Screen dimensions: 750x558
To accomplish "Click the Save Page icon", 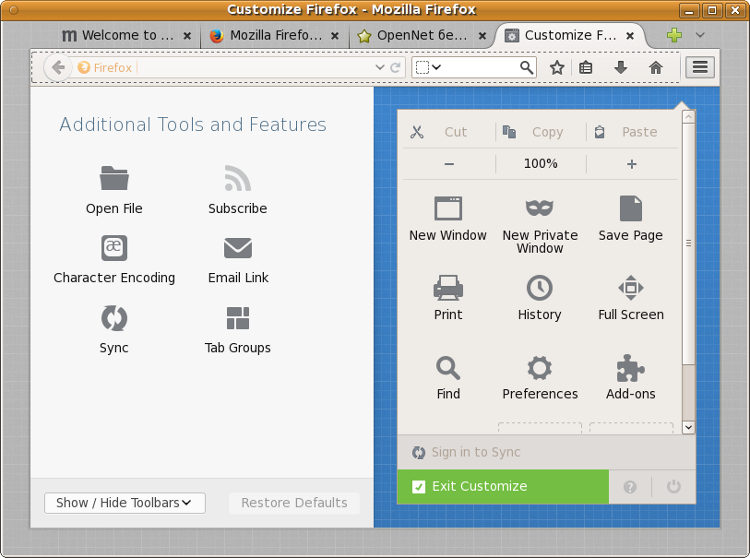I will (x=630, y=208).
